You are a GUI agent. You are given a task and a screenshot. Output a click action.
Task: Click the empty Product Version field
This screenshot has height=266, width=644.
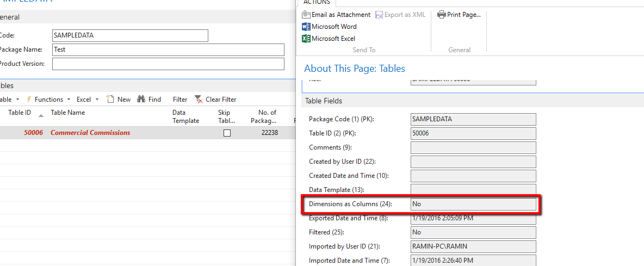[168, 64]
